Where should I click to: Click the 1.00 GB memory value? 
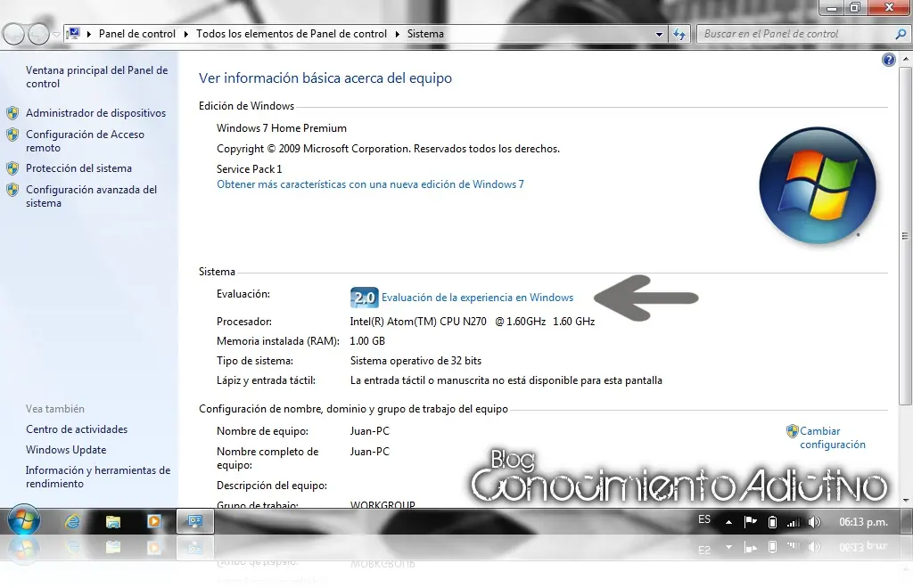tap(367, 341)
